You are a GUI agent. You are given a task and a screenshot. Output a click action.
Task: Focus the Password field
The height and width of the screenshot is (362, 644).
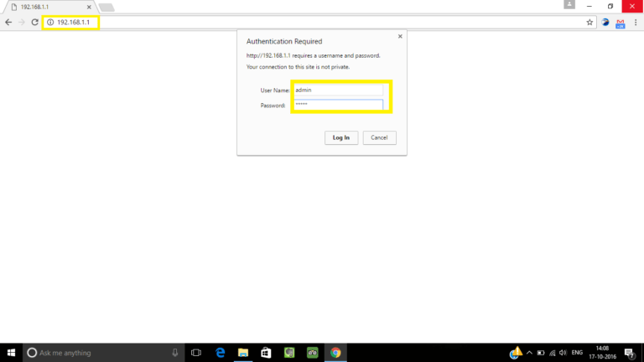click(339, 105)
